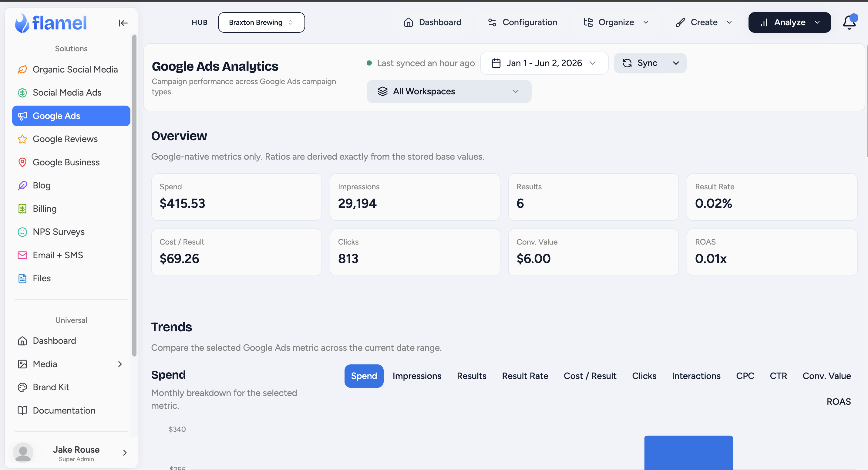Click the Analyze bar chart icon
The width and height of the screenshot is (868, 470).
[x=764, y=22]
